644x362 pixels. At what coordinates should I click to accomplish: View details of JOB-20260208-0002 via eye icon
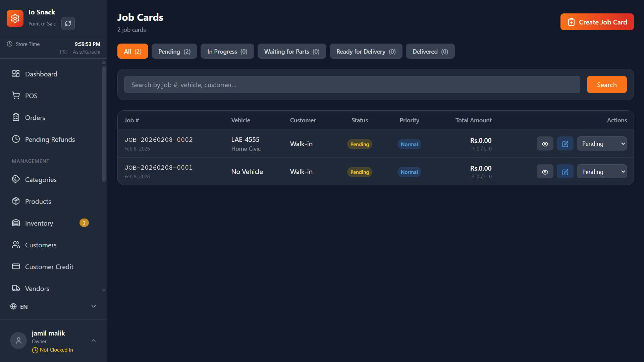click(x=545, y=143)
